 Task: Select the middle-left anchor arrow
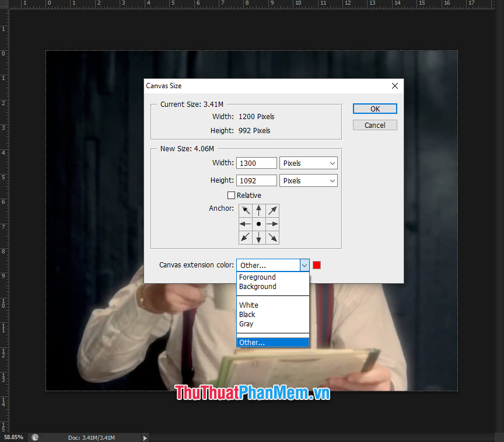[245, 224]
